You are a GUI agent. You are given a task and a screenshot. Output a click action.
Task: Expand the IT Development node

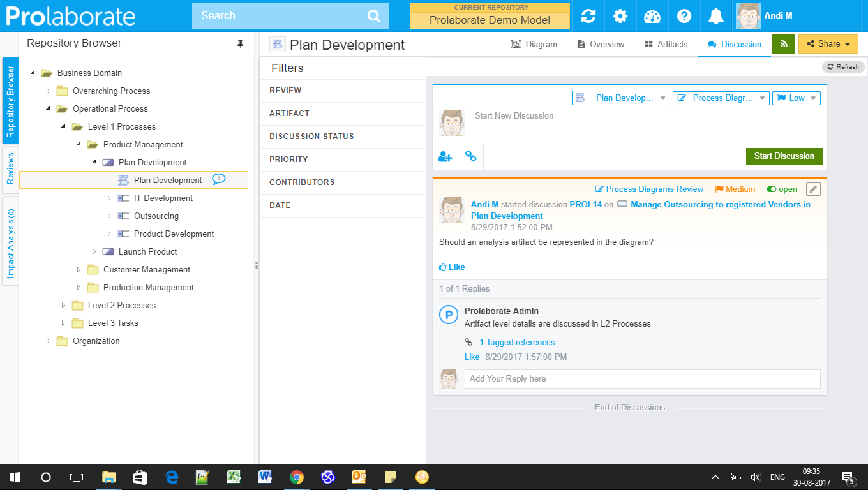[x=109, y=198]
